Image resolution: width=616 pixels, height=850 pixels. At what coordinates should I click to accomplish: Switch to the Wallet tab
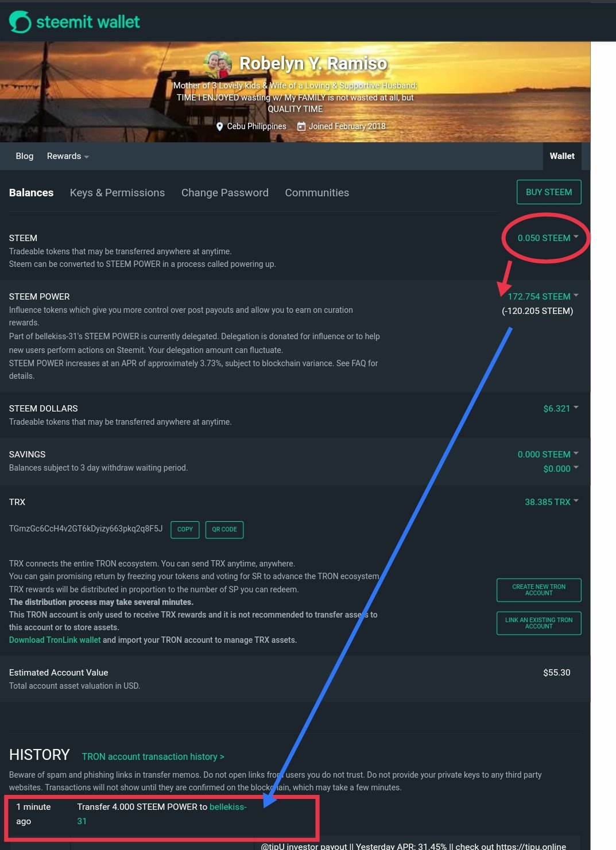pos(562,156)
